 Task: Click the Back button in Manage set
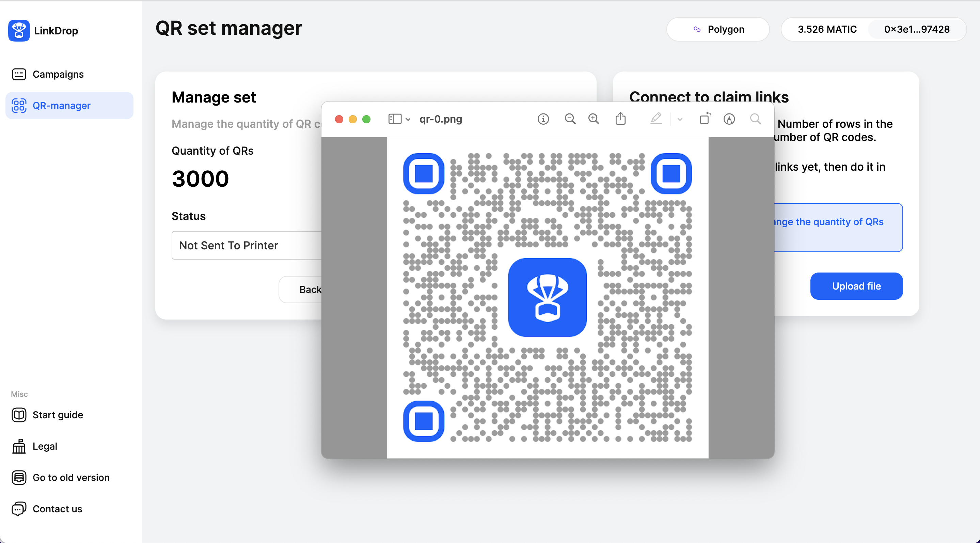301,290
